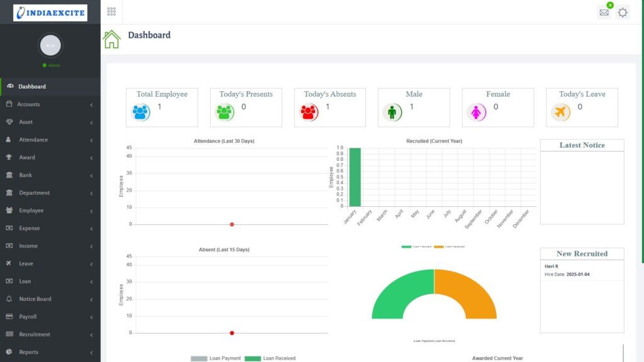Toggle Loan Received legend in bottom chart

click(270, 358)
